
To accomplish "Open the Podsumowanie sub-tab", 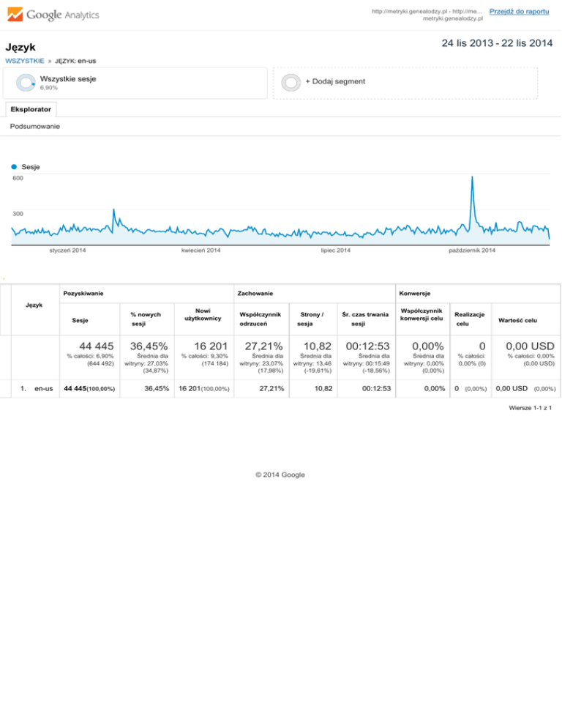I will 35,127.
